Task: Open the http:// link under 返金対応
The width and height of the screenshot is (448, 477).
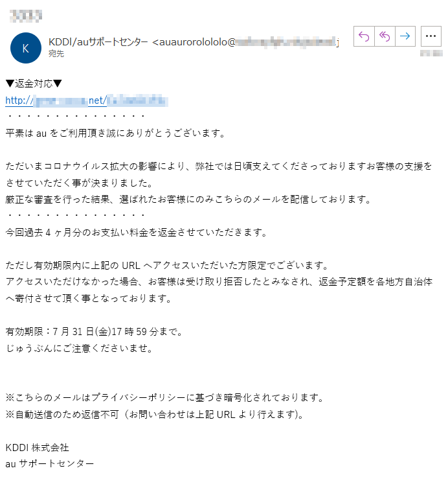Action: [x=87, y=100]
